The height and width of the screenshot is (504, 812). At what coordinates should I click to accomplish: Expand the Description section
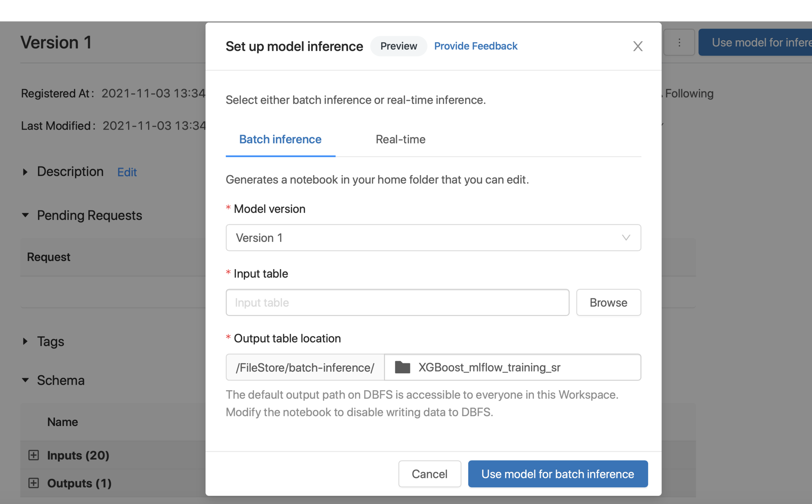[25, 172]
